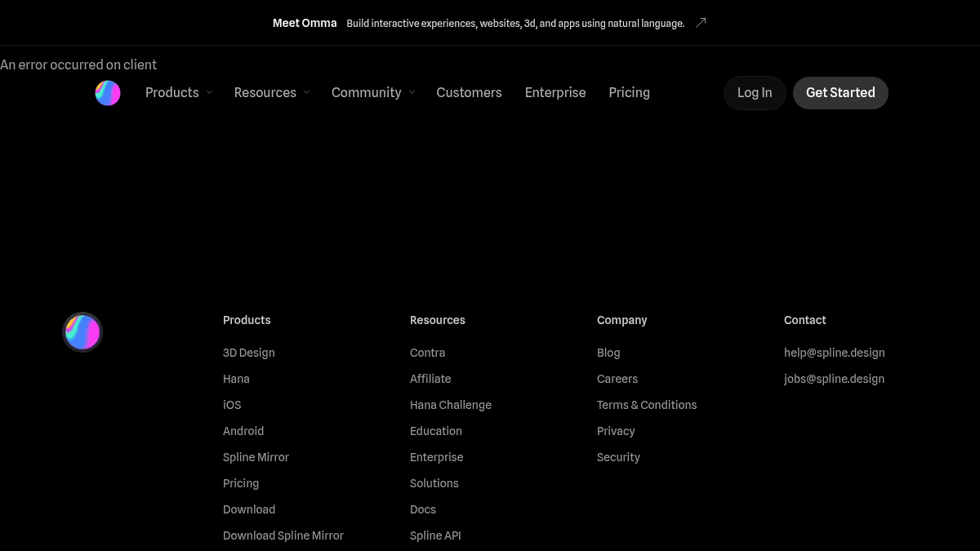Click the Spline logo in the footer
This screenshot has width=980, height=551.
pyautogui.click(x=82, y=332)
